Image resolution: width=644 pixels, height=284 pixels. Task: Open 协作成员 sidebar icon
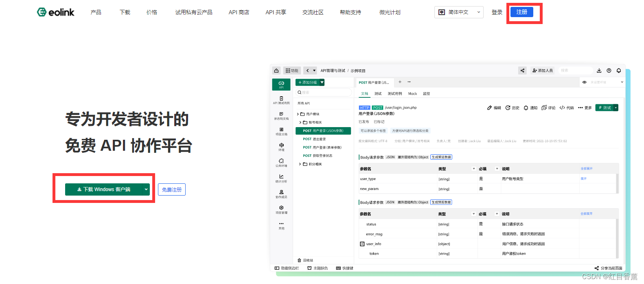click(281, 194)
